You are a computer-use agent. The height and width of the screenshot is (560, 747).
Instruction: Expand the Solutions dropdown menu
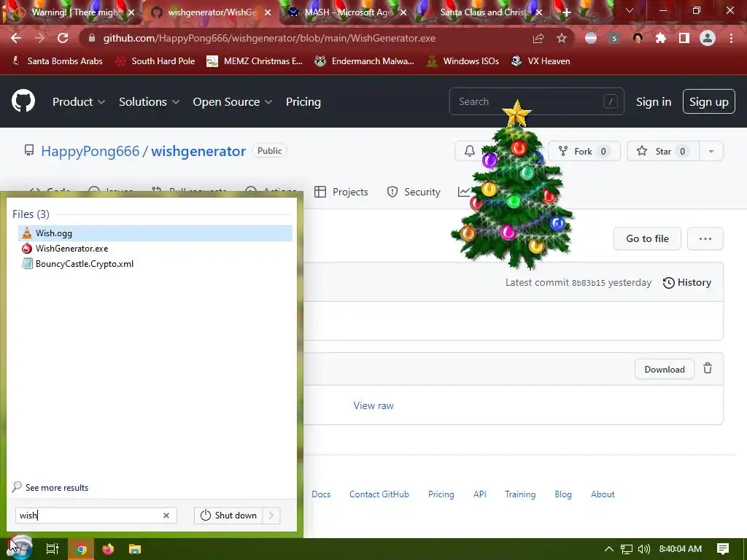(149, 101)
